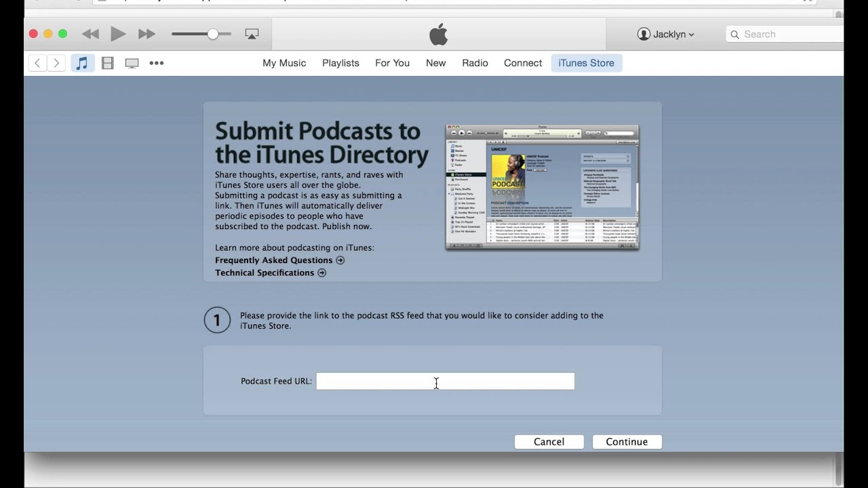Switch to the Movies filmstrip icon
Image resolution: width=868 pixels, height=488 pixels.
(107, 63)
